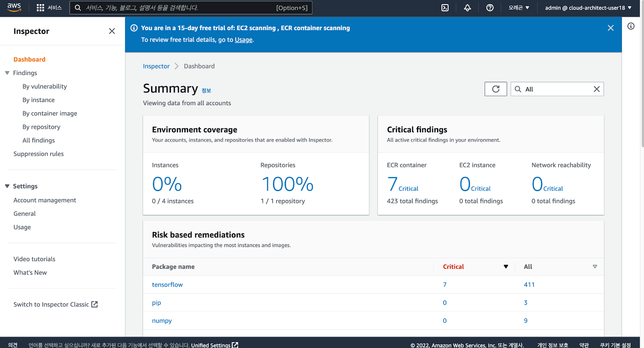Screen dimensions: 644x348
Task: Dismiss the free trial banner
Action: click(x=611, y=28)
